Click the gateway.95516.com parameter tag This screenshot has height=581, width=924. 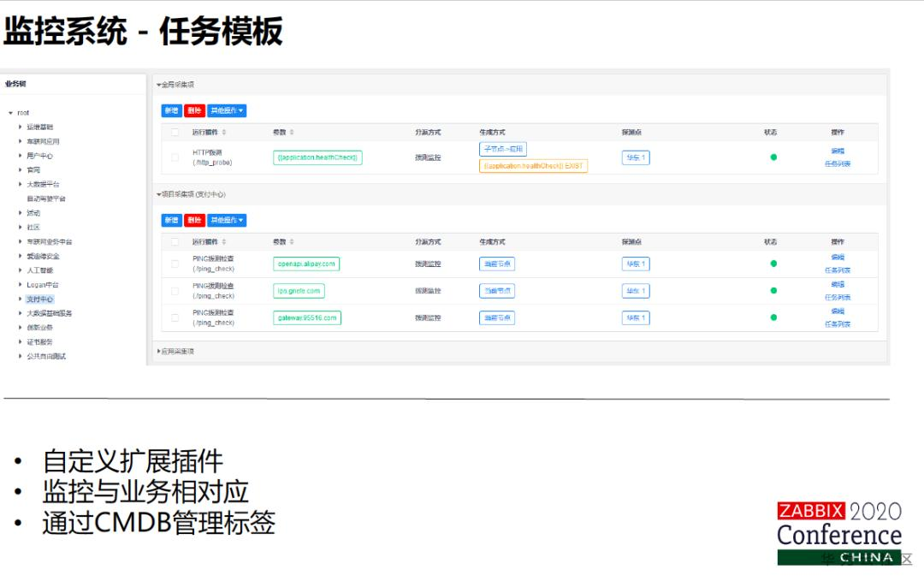[x=307, y=317]
